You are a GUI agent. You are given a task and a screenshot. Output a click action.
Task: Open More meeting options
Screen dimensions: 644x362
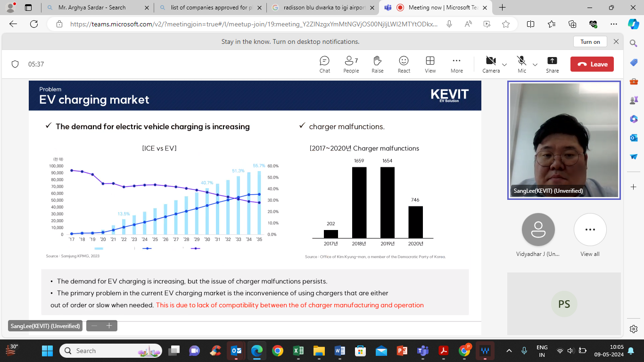click(x=456, y=64)
